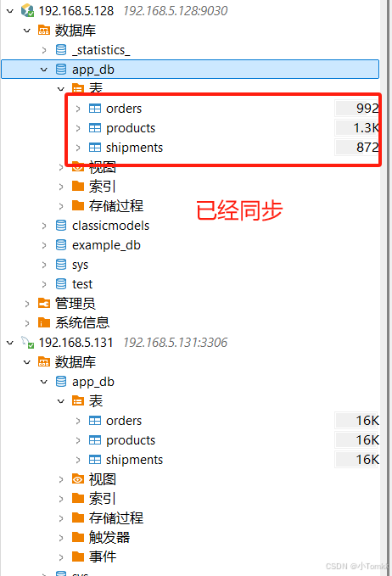Click the orders table icon under 192.168.5.128

pyautogui.click(x=95, y=109)
